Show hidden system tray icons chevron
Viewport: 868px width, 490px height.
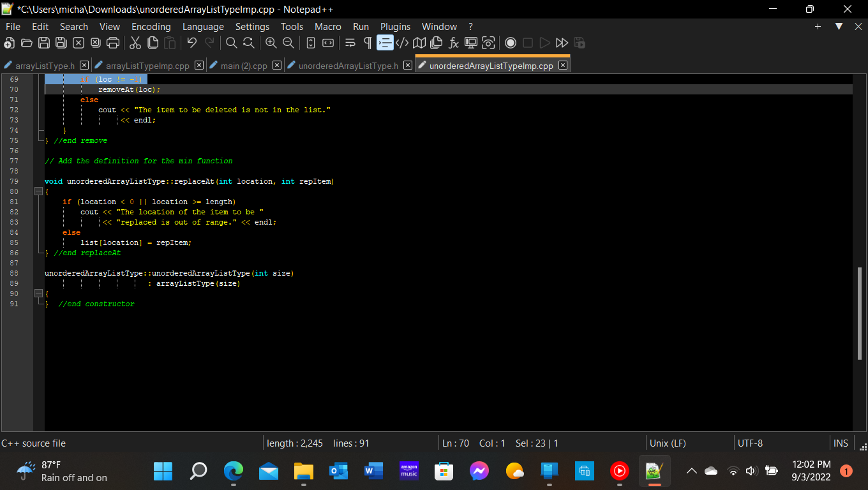click(691, 471)
